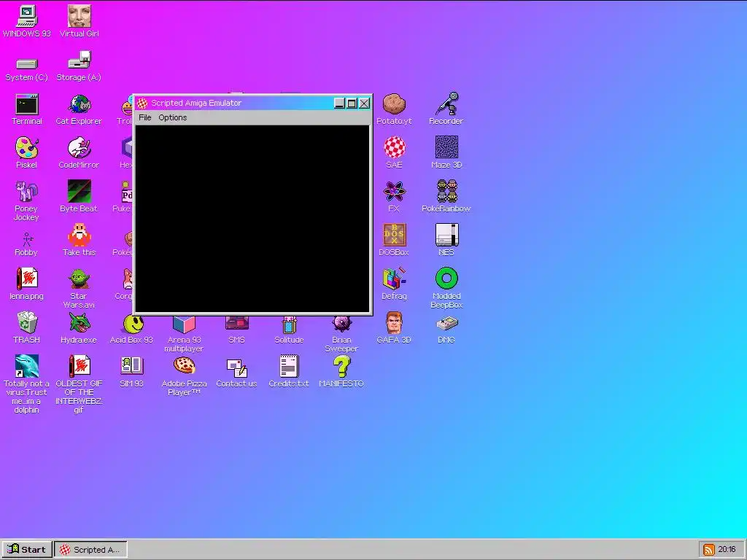Open File menu in Scripted Amiga Emulator

click(x=145, y=117)
